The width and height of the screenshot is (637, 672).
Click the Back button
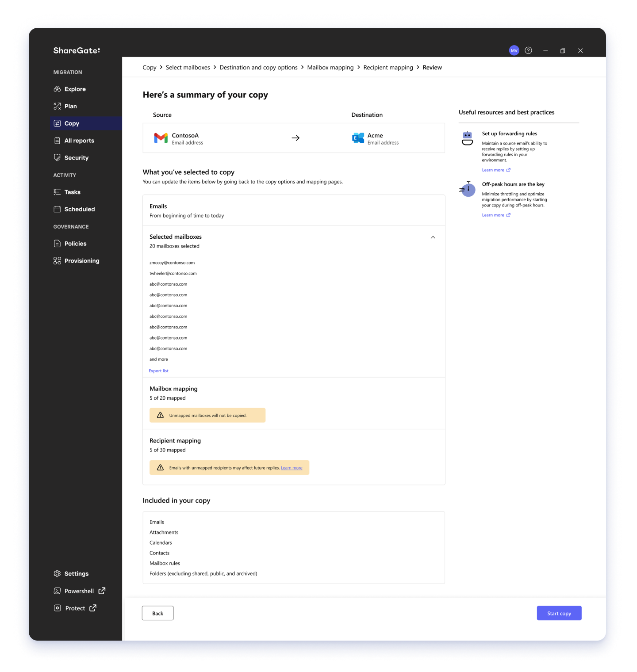tap(157, 613)
